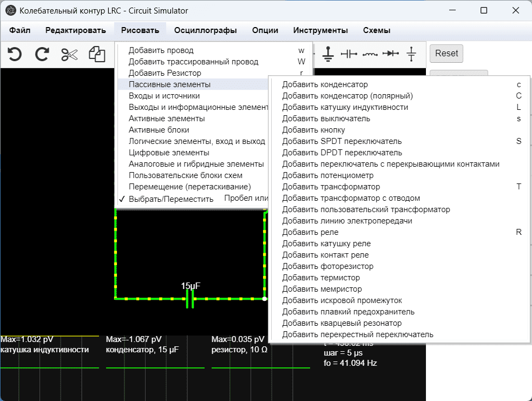
Task: Choose Добавить DPDT переключатель
Action: tap(400, 153)
